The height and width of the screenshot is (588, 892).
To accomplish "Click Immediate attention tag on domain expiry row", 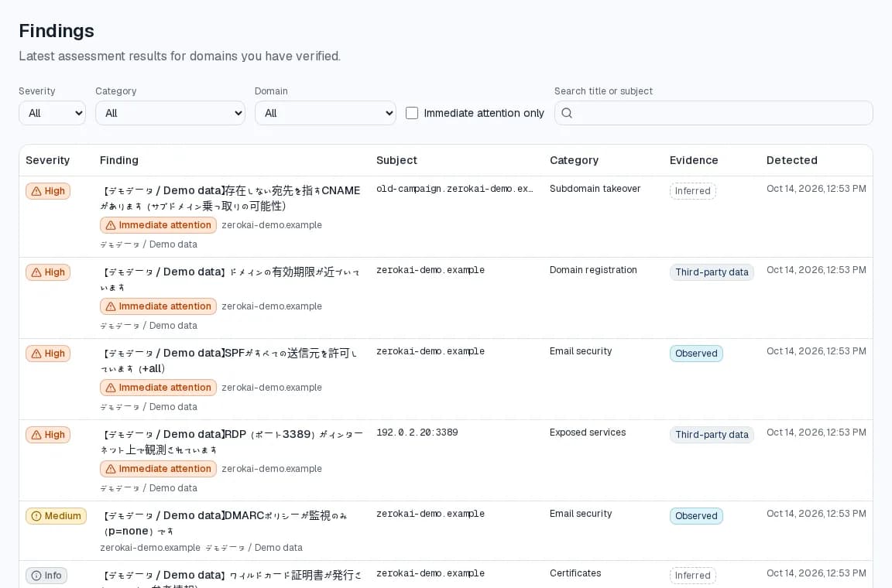I will tap(158, 306).
